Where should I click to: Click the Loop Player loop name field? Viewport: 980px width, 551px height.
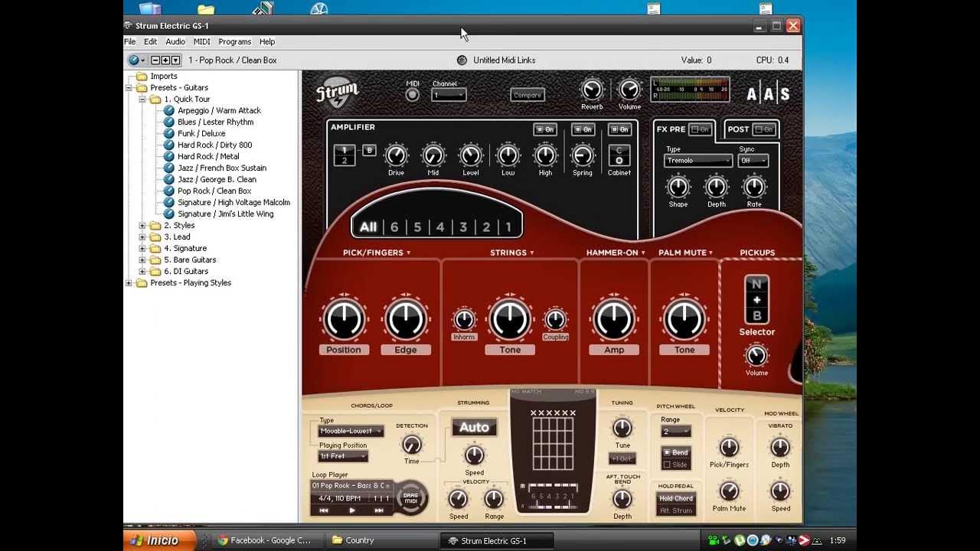(x=351, y=485)
